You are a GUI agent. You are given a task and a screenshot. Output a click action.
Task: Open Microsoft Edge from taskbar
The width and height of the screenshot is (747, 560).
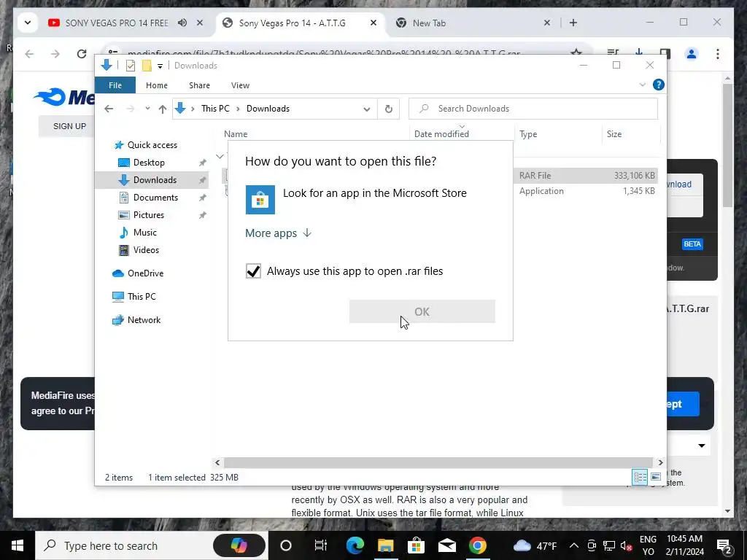point(355,545)
